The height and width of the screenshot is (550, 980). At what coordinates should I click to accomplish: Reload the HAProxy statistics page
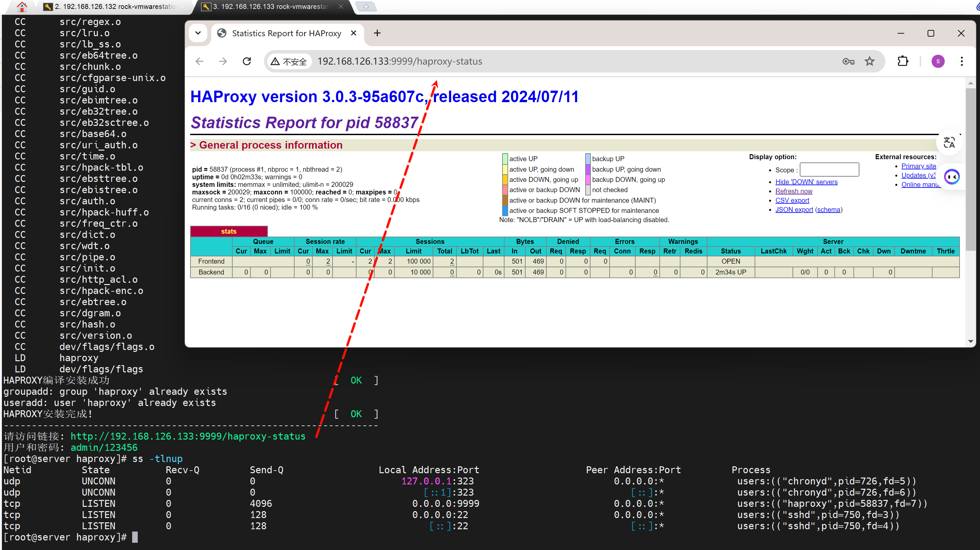pos(247,61)
